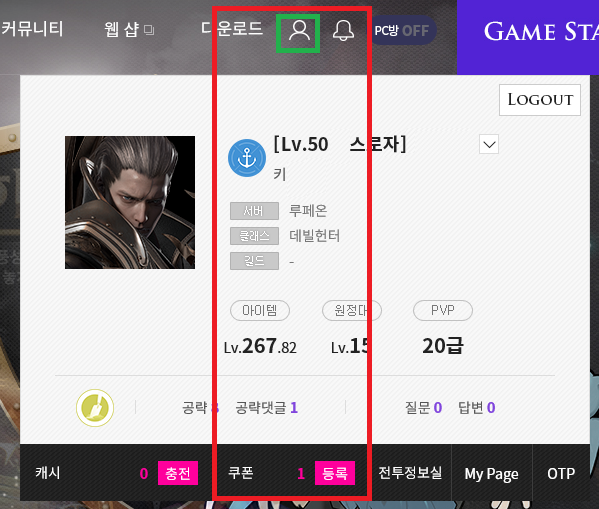Click the blue anchor server emblem
The image size is (599, 509).
(x=247, y=158)
